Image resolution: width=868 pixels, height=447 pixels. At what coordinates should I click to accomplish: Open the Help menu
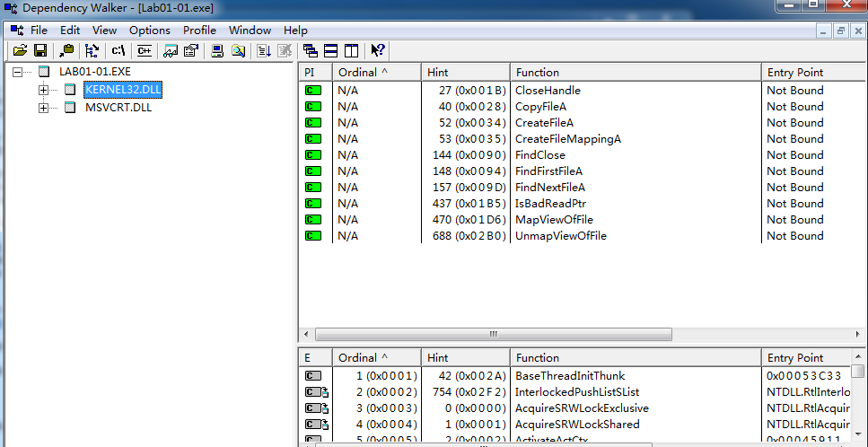click(295, 30)
